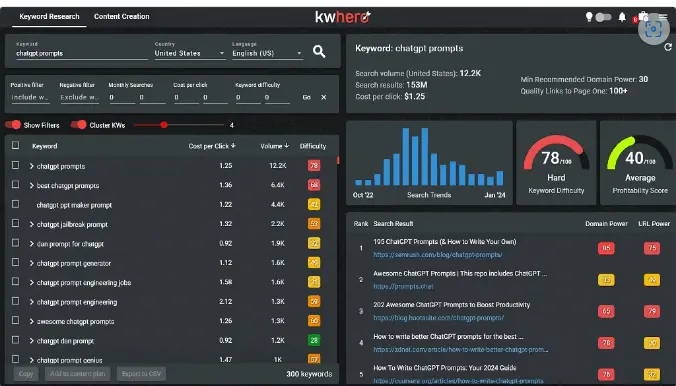Check the select-all keywords checkbox

(x=16, y=145)
